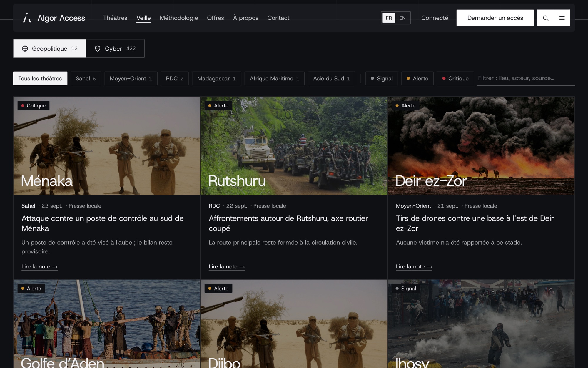Open the Deir ez-Zor card image
The image size is (588, 368).
481,146
